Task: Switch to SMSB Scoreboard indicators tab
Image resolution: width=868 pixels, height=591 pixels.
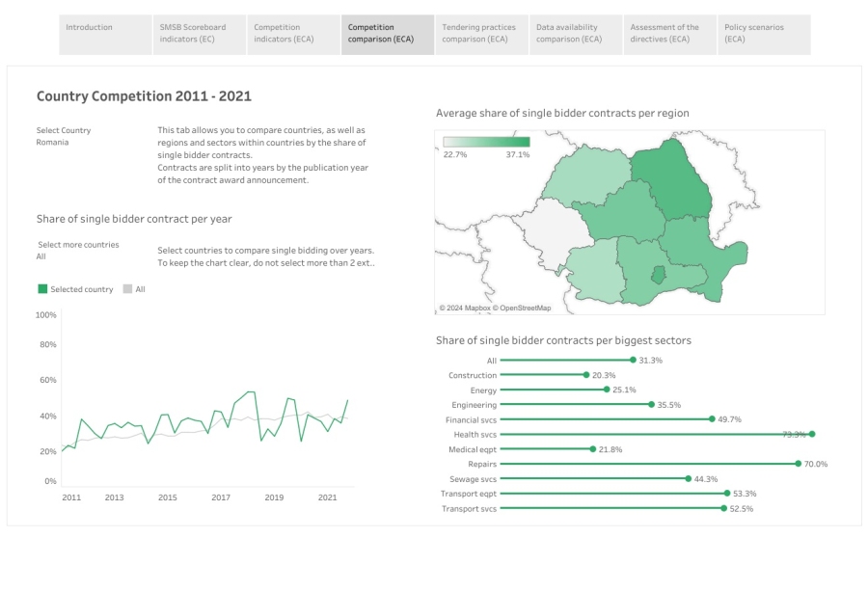Action: [x=199, y=34]
